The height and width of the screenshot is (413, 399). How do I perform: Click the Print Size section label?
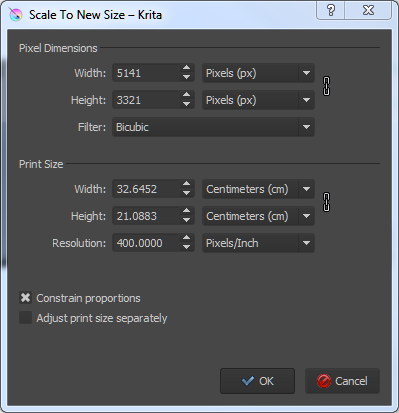click(41, 164)
